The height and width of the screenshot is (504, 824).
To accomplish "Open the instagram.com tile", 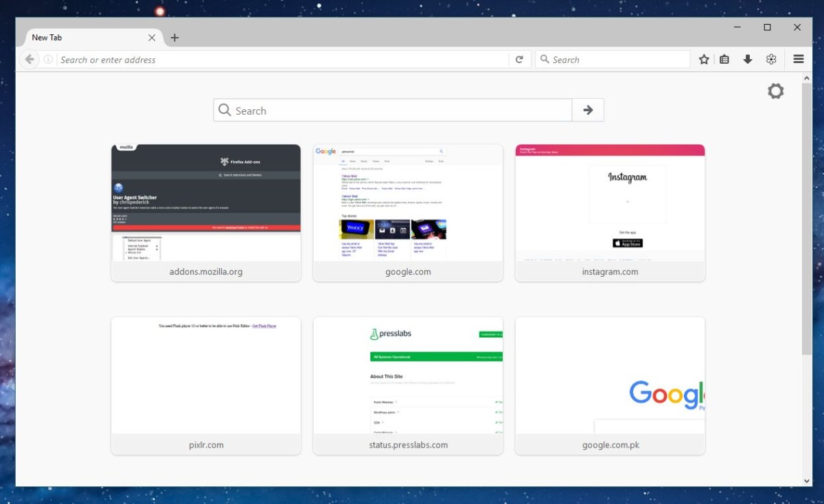I will pyautogui.click(x=610, y=213).
